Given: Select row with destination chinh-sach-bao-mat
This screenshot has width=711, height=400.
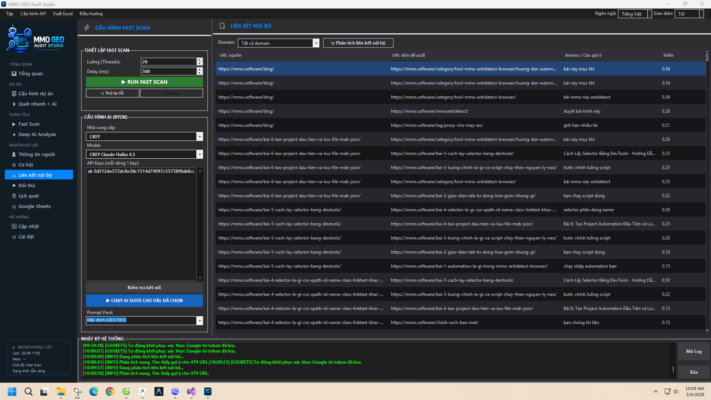Looking at the screenshot, I should [x=460, y=322].
